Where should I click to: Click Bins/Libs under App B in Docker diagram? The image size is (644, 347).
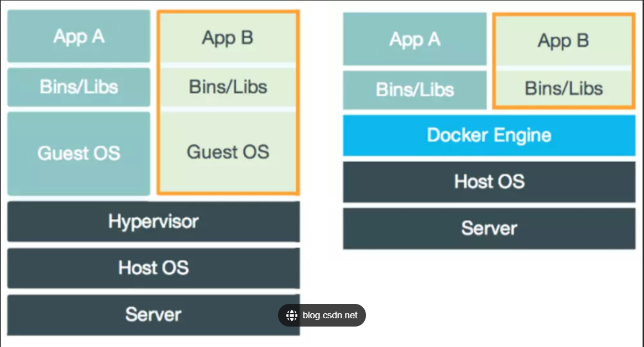point(563,88)
